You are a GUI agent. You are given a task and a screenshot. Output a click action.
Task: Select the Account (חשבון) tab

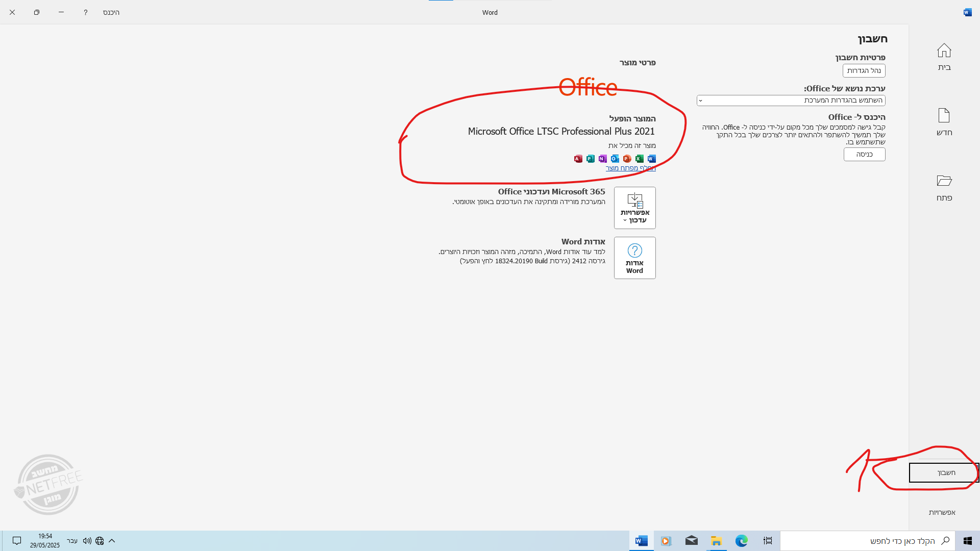pyautogui.click(x=944, y=472)
